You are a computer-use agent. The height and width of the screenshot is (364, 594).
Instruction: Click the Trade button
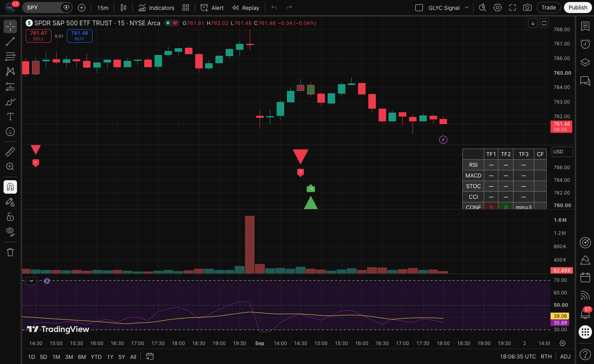click(x=549, y=8)
